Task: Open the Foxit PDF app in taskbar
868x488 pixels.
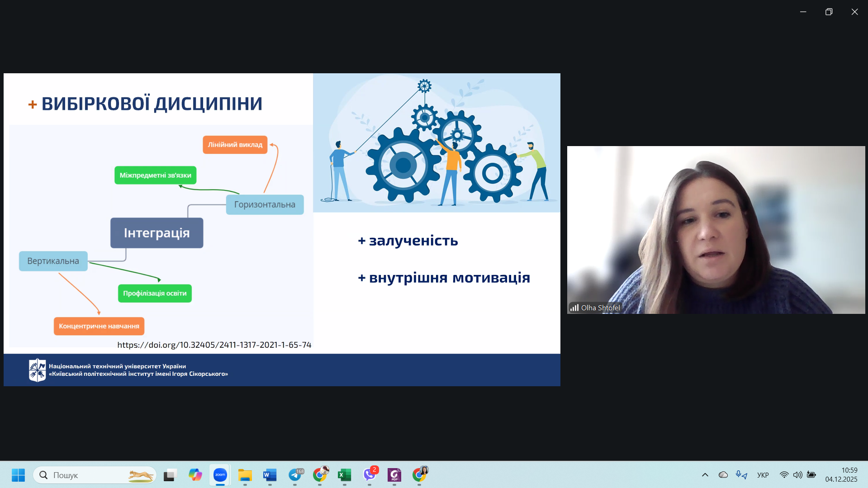Action: coord(394,475)
